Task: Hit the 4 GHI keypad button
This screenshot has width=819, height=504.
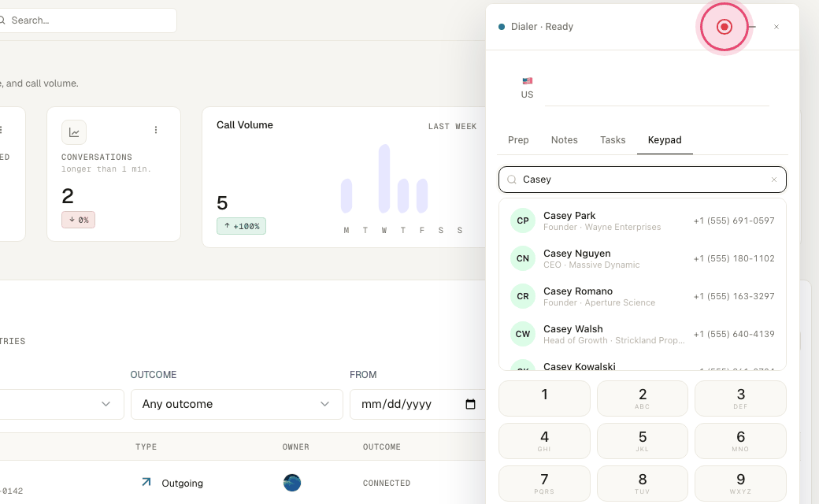Action: (x=544, y=441)
